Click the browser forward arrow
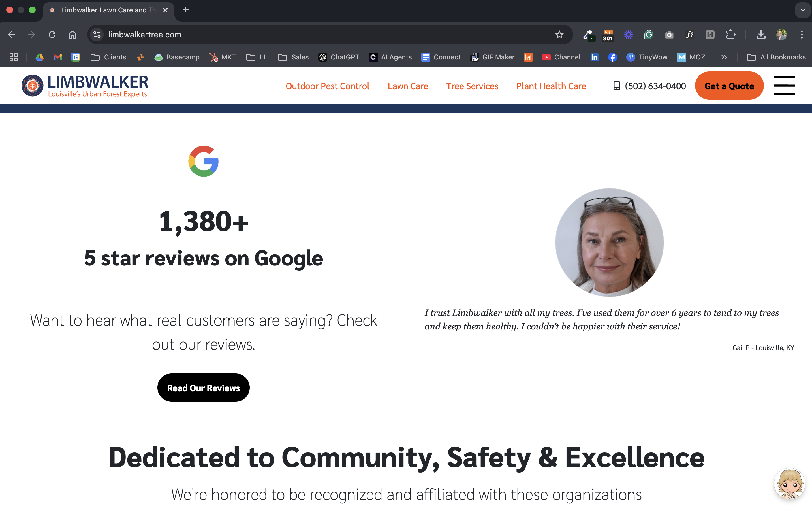Screen dimensions: 812x506 pos(32,35)
